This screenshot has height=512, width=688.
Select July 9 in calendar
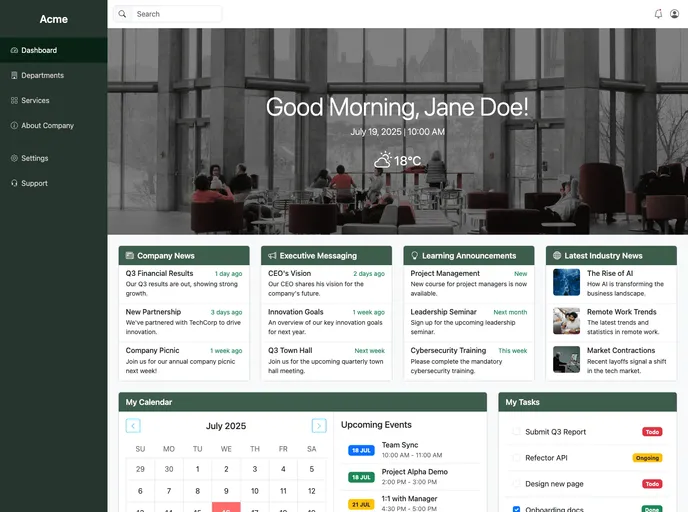coord(226,491)
